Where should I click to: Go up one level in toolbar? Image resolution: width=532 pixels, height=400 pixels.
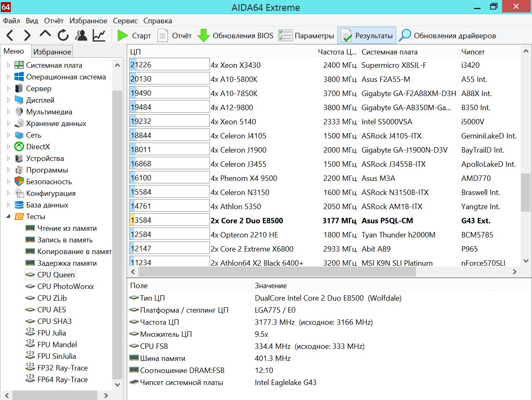(45, 35)
